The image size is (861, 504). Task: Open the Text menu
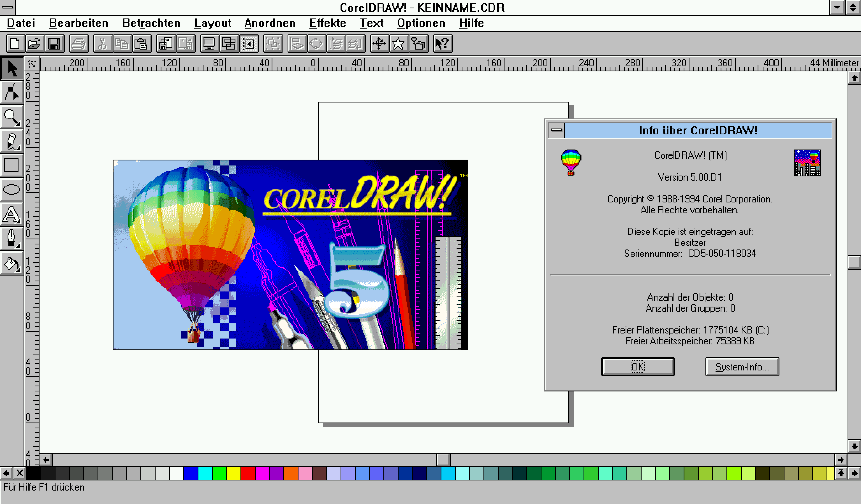click(371, 23)
